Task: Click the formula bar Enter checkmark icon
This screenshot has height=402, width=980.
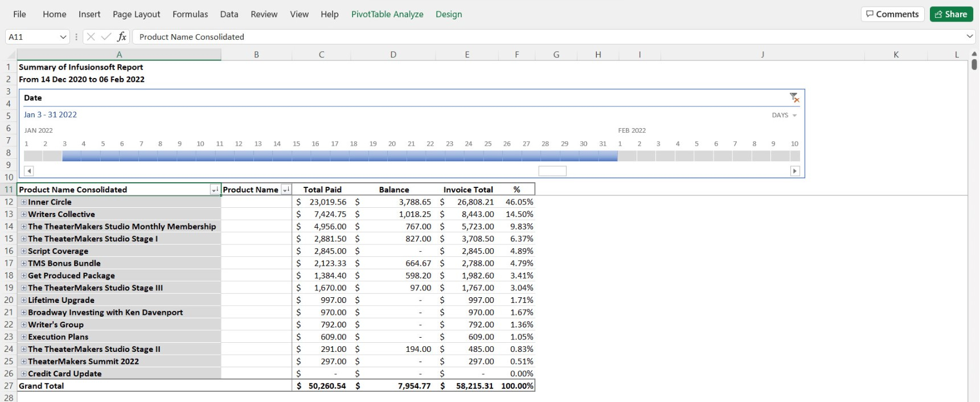Action: 106,37
